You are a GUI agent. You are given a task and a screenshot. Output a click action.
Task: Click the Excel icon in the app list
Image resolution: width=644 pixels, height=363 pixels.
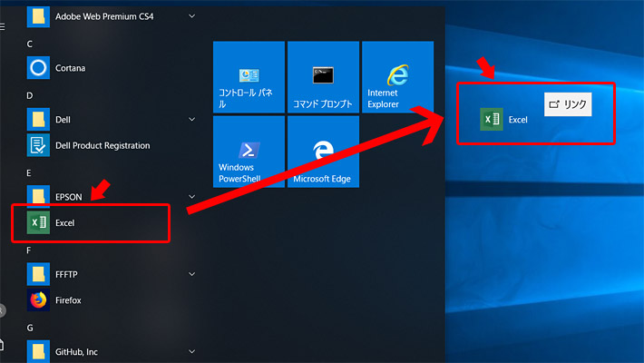(x=38, y=222)
